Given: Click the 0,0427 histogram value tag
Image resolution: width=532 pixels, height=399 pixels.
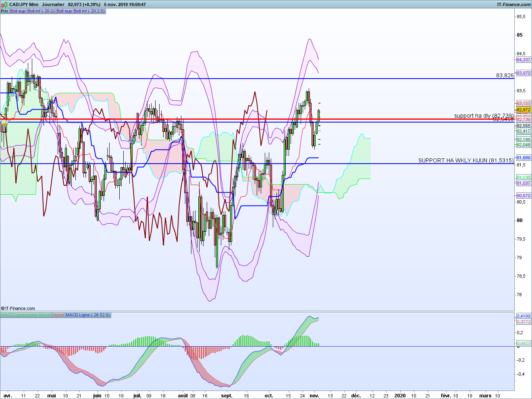Looking at the screenshot, I should [x=524, y=343].
